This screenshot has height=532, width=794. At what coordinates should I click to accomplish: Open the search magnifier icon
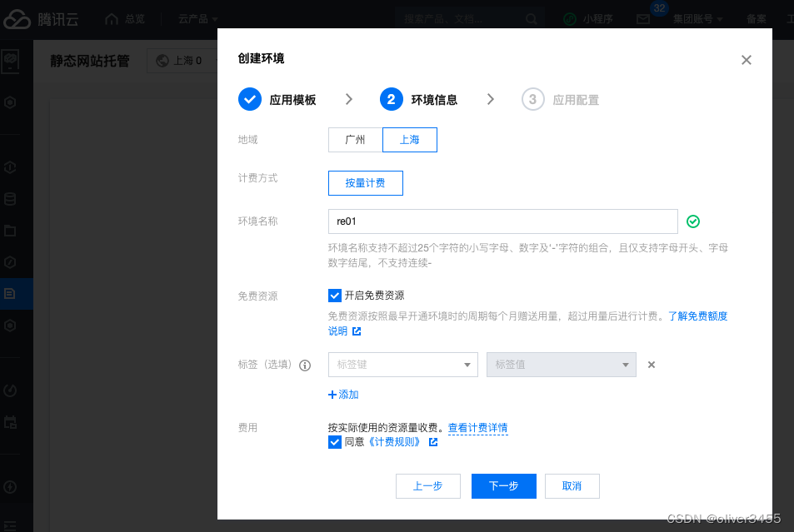pyautogui.click(x=532, y=18)
